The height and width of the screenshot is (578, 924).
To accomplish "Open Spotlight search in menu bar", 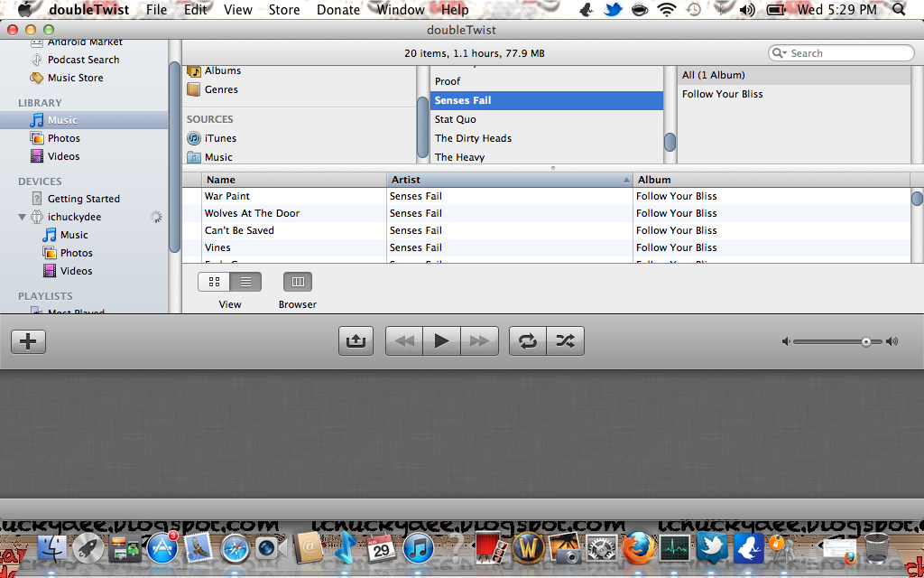I will pos(899,9).
